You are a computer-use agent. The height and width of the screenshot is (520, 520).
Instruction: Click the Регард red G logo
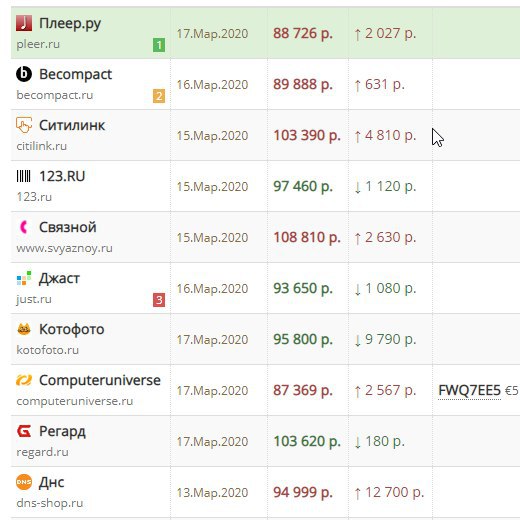coord(24,431)
